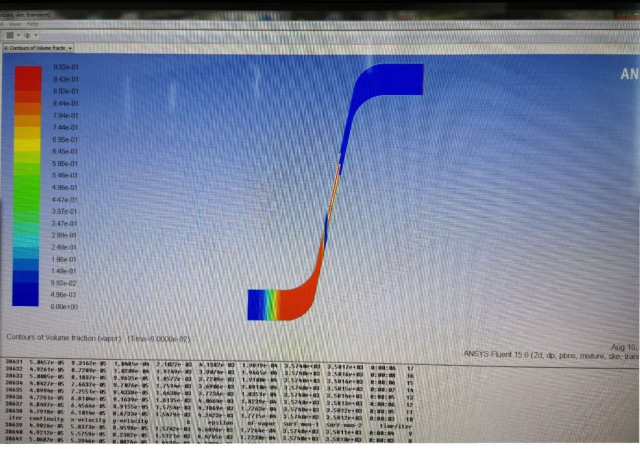This screenshot has height=449, width=640.
Task: Open the arrow beside the camera icon
Action: click(x=38, y=33)
